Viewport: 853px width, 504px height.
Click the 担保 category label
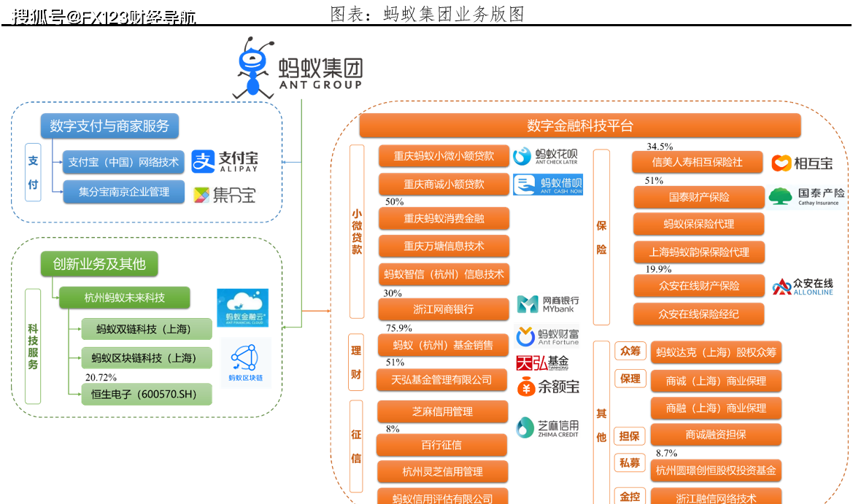[630, 436]
